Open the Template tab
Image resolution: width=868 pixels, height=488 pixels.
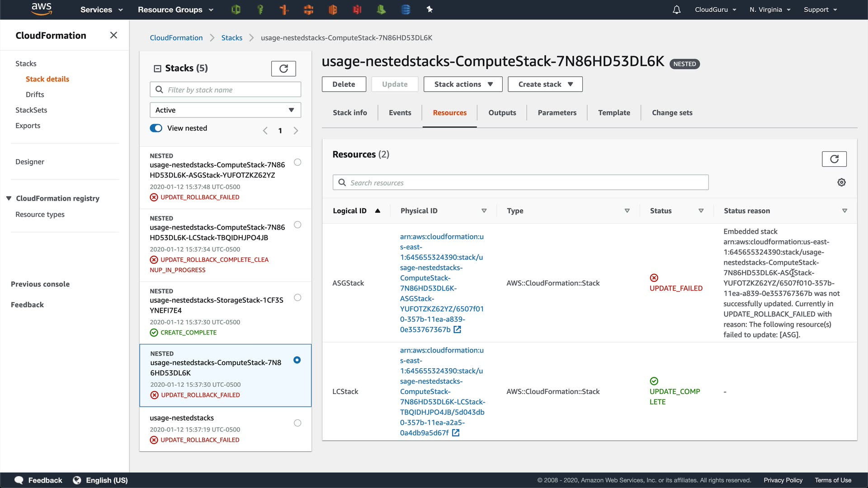click(613, 113)
